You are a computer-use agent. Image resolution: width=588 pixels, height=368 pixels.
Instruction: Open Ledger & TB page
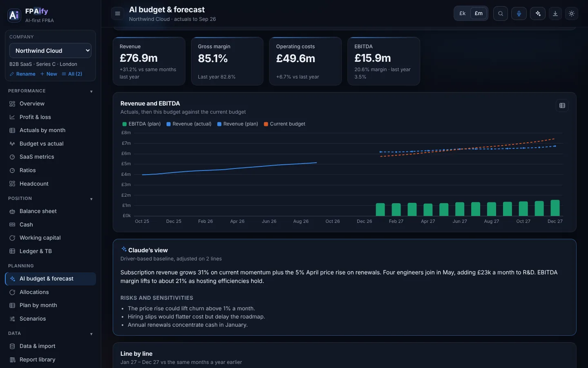point(51,251)
